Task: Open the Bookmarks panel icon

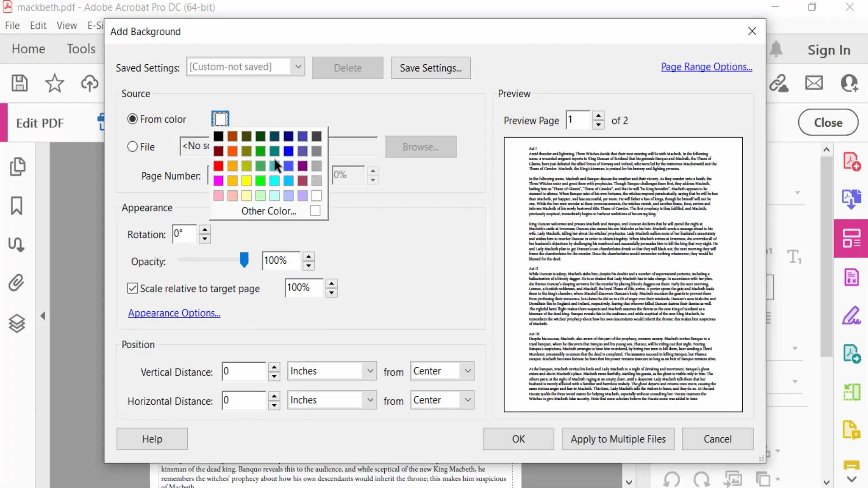Action: (17, 206)
